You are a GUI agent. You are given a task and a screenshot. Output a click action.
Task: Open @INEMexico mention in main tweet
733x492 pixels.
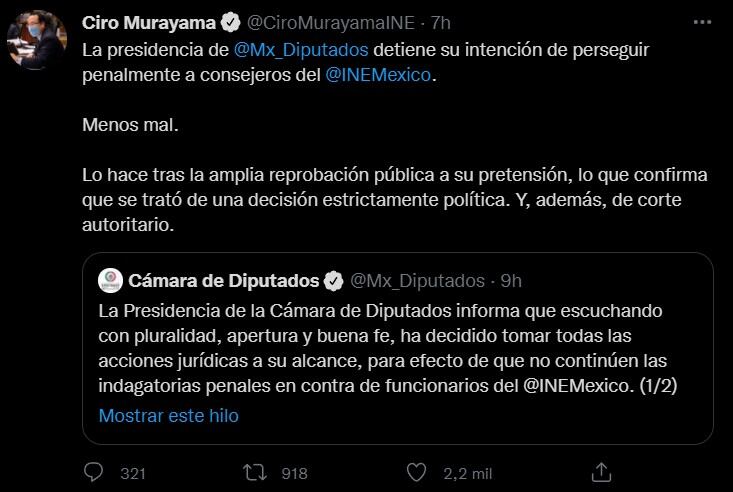(381, 74)
